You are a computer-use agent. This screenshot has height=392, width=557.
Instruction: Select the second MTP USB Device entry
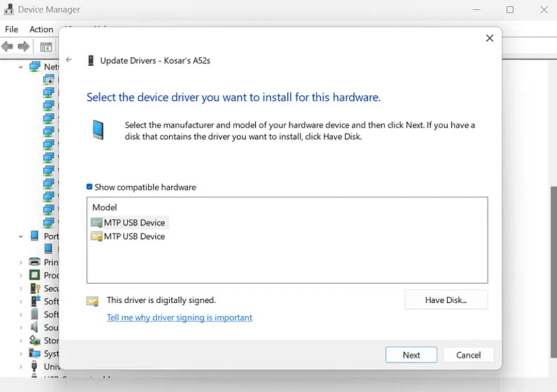pyautogui.click(x=128, y=236)
